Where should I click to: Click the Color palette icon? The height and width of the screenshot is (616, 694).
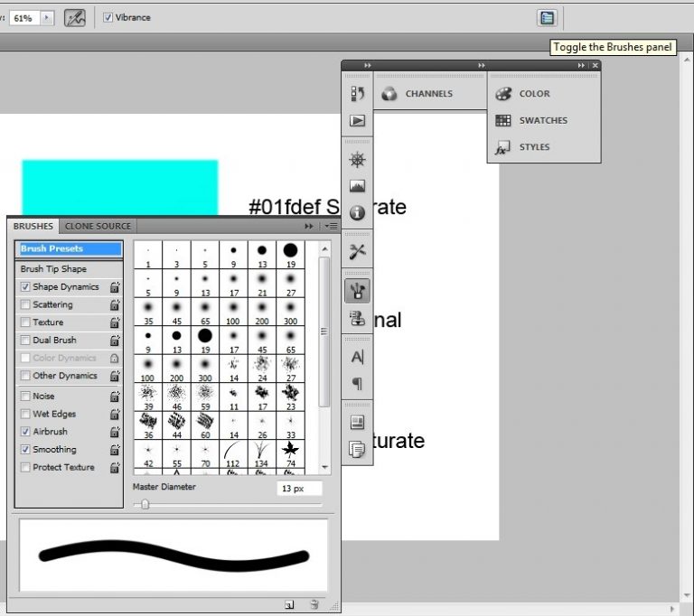[x=503, y=94]
